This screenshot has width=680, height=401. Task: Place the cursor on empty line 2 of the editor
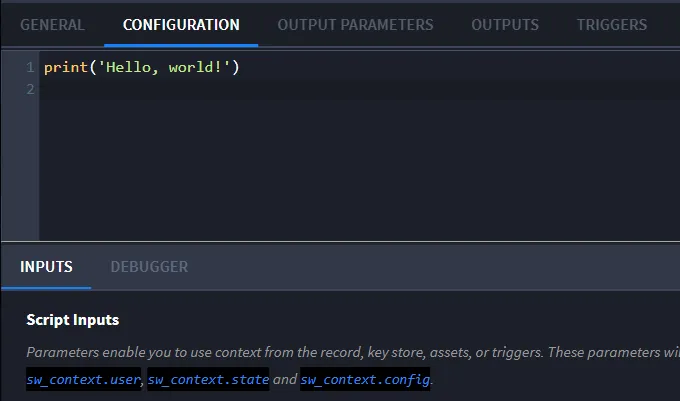[x=359, y=89]
